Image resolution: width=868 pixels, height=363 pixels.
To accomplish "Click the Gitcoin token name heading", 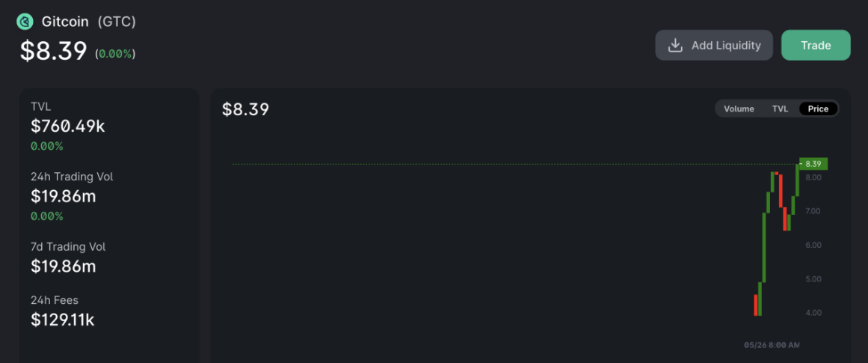I will click(66, 22).
